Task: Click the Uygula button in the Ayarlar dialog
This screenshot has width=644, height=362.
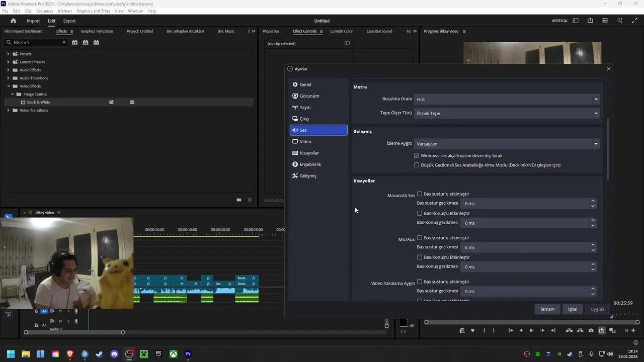Action: [597, 309]
